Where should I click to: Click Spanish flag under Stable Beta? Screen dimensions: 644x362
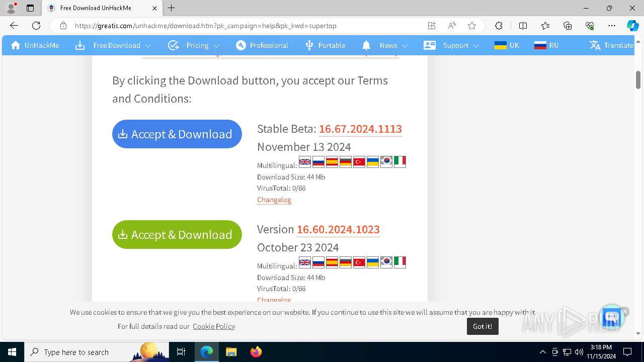point(332,161)
